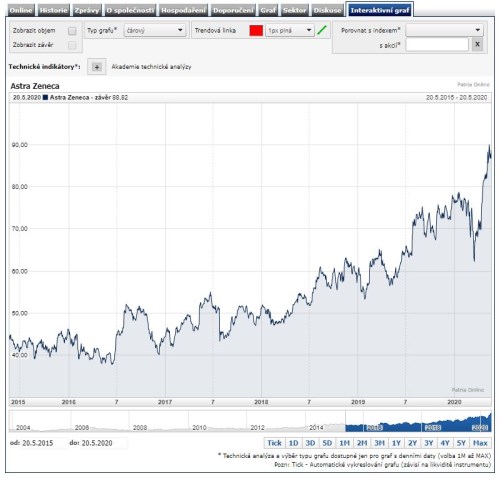
Task: Click the blue selected range in overview timeline
Action: click(418, 423)
